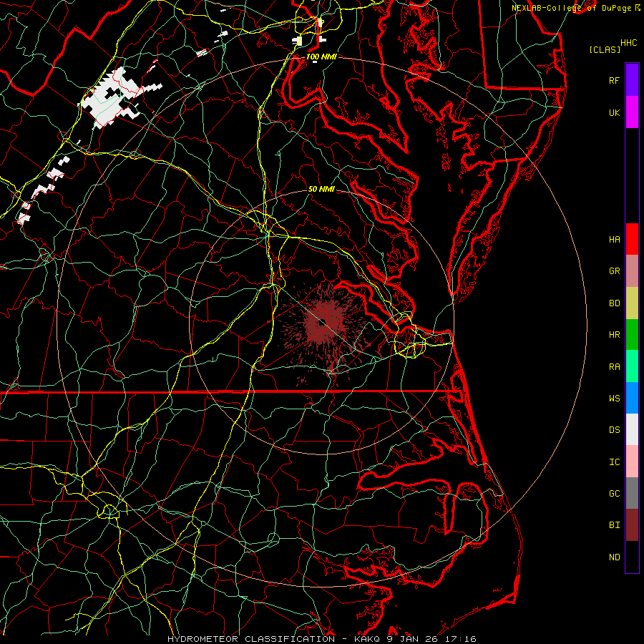Click the GR legend label
The image size is (644, 644).
(614, 271)
